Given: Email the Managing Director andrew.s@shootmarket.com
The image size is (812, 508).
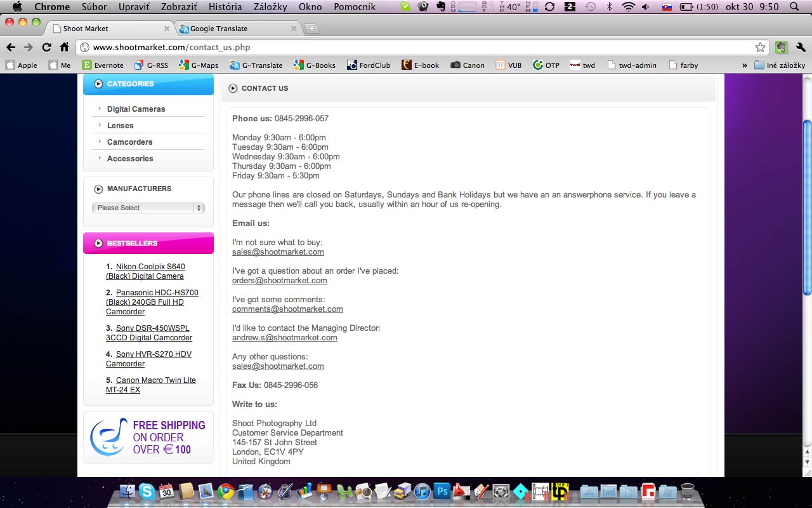Looking at the screenshot, I should click(285, 338).
